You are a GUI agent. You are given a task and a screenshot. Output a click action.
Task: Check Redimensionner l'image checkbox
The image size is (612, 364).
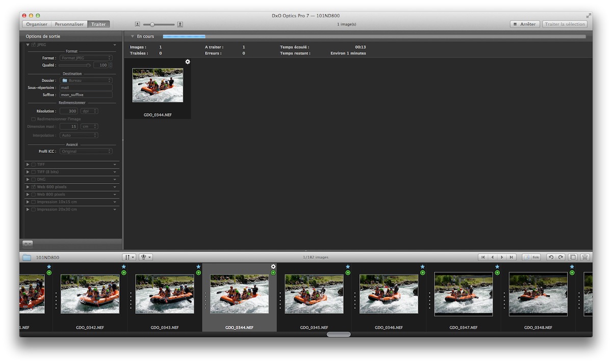(x=34, y=119)
